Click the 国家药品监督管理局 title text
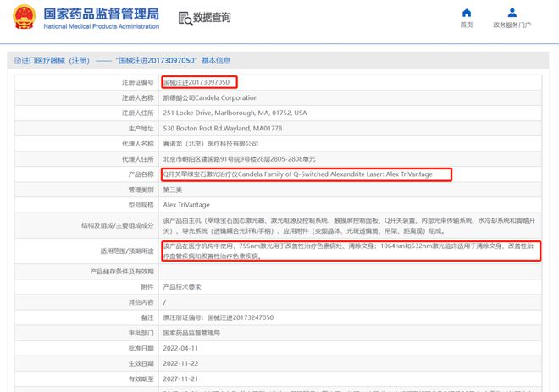 click(x=102, y=14)
